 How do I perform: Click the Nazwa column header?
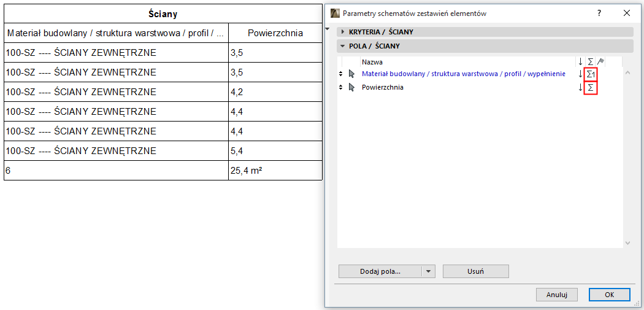tap(372, 62)
